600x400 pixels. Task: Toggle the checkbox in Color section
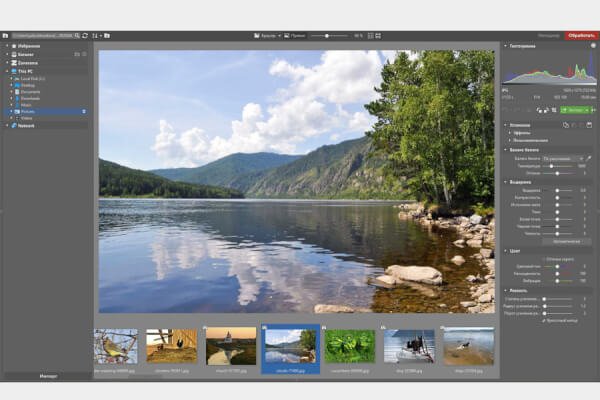click(x=543, y=260)
